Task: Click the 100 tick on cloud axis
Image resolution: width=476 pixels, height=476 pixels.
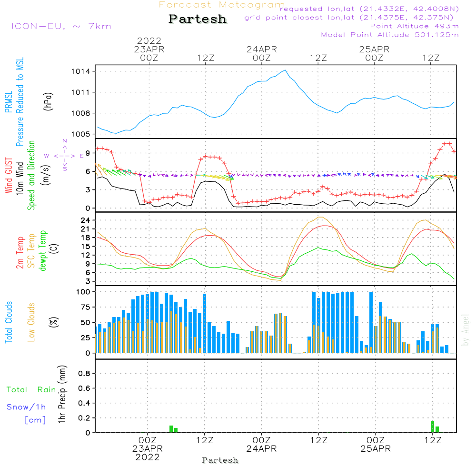Action: tap(83, 292)
